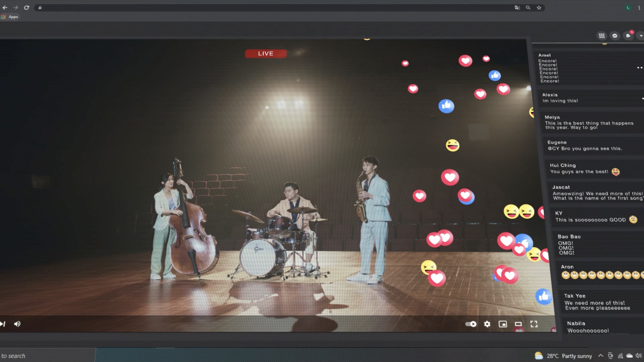Show hidden system tray icons
The height and width of the screenshot is (362, 644).
point(601,356)
